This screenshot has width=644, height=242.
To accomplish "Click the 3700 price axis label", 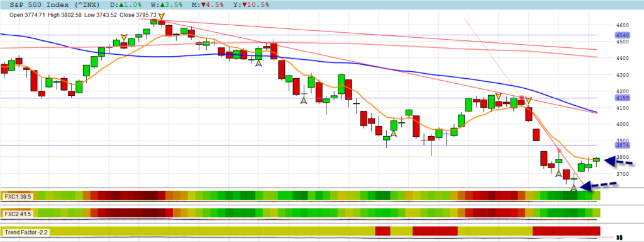I will pos(623,174).
